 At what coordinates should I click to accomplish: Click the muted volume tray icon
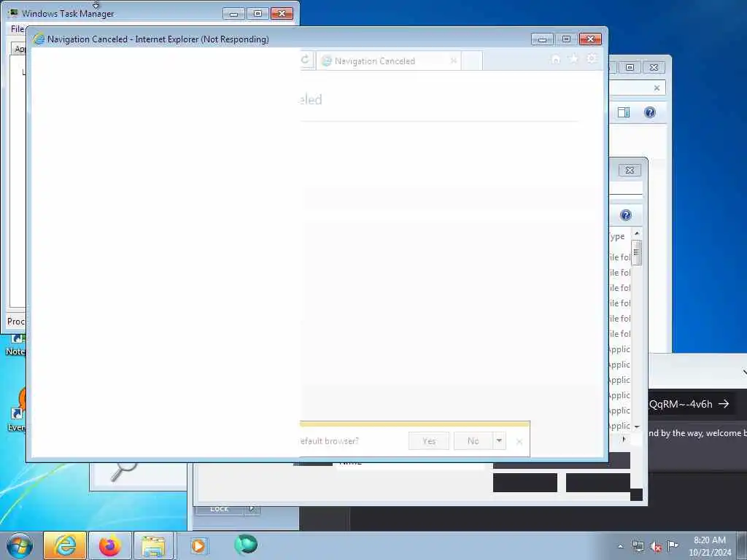(656, 547)
